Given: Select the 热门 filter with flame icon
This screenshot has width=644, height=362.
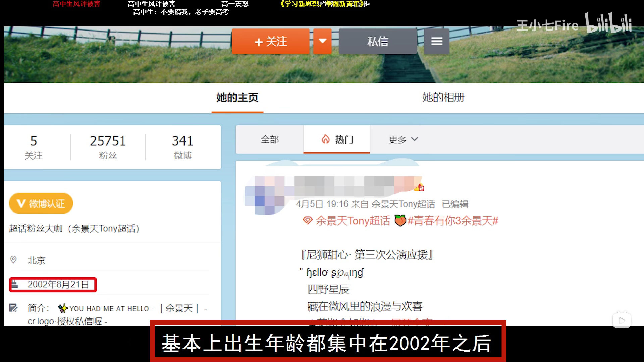Looking at the screenshot, I should [x=337, y=139].
